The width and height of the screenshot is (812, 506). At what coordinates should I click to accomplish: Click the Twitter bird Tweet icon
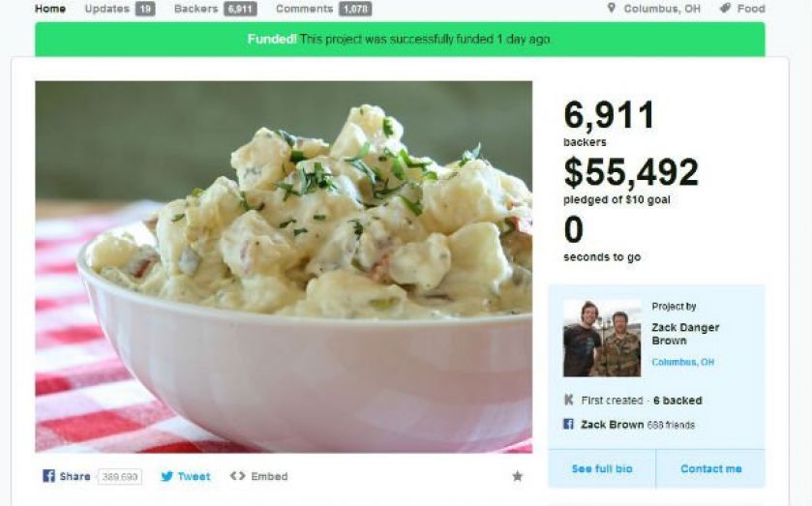[166, 476]
